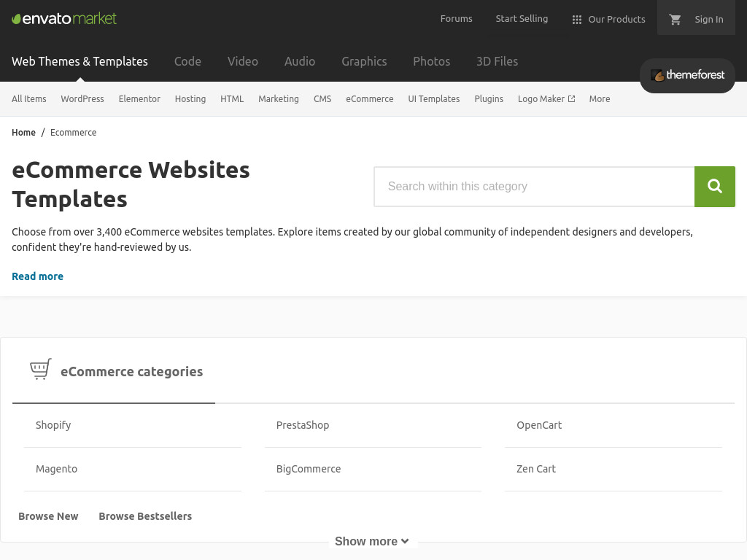The image size is (747, 560).
Task: Open the Magento category
Action: [56, 469]
